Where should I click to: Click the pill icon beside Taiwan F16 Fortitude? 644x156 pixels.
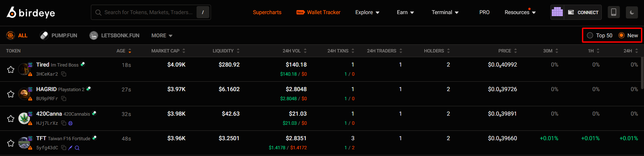click(95, 138)
